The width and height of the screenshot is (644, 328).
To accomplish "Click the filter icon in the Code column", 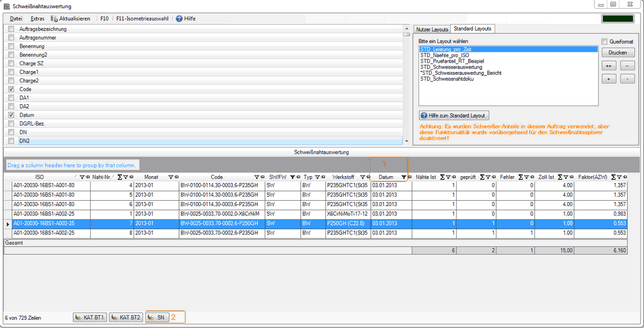I will [257, 177].
